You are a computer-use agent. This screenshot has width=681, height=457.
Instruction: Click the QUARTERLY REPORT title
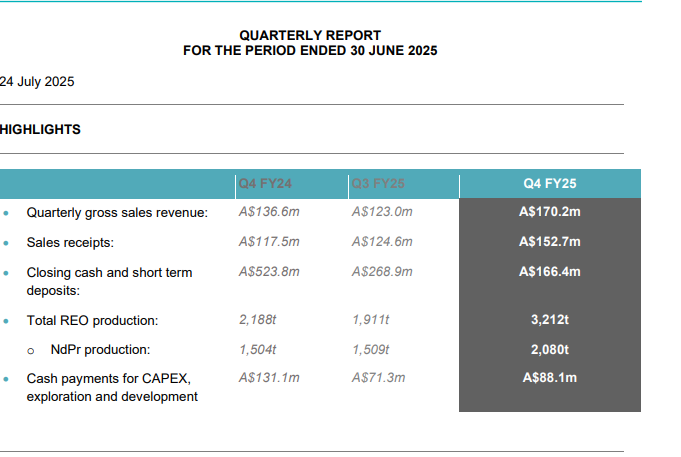point(310,36)
